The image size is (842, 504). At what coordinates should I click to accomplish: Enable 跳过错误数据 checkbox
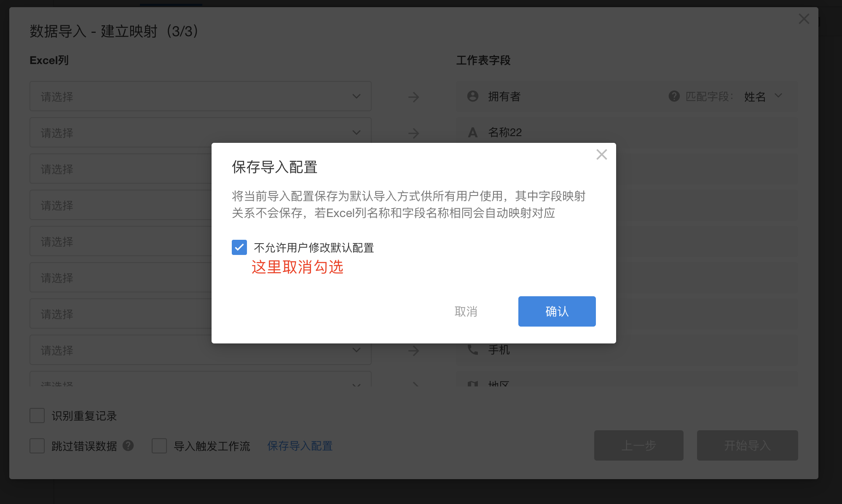pyautogui.click(x=37, y=446)
